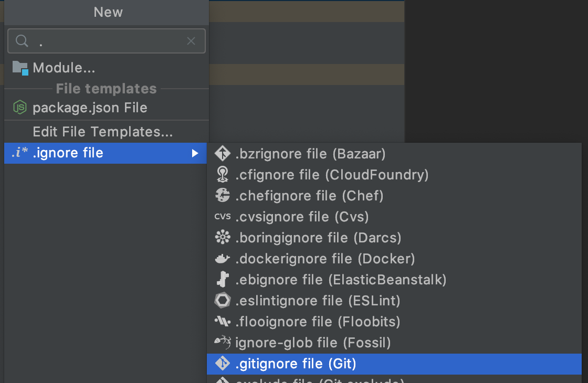Click the Chef logo icon
Viewport: 588px width, 383px height.
click(223, 195)
